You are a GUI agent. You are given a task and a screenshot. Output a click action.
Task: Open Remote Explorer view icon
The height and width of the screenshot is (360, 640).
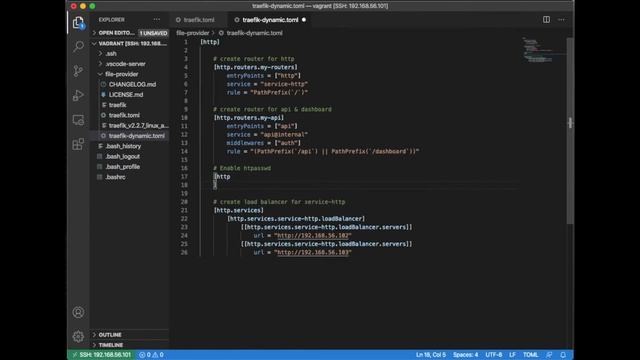point(78,120)
